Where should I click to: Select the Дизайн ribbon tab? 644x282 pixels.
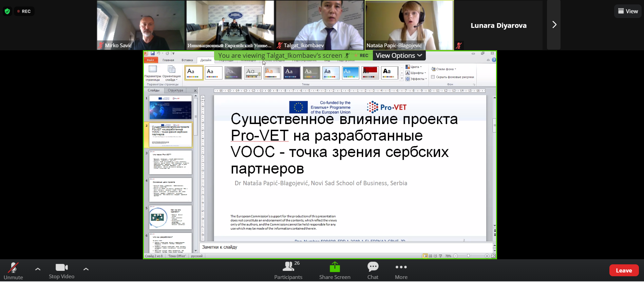pyautogui.click(x=206, y=60)
